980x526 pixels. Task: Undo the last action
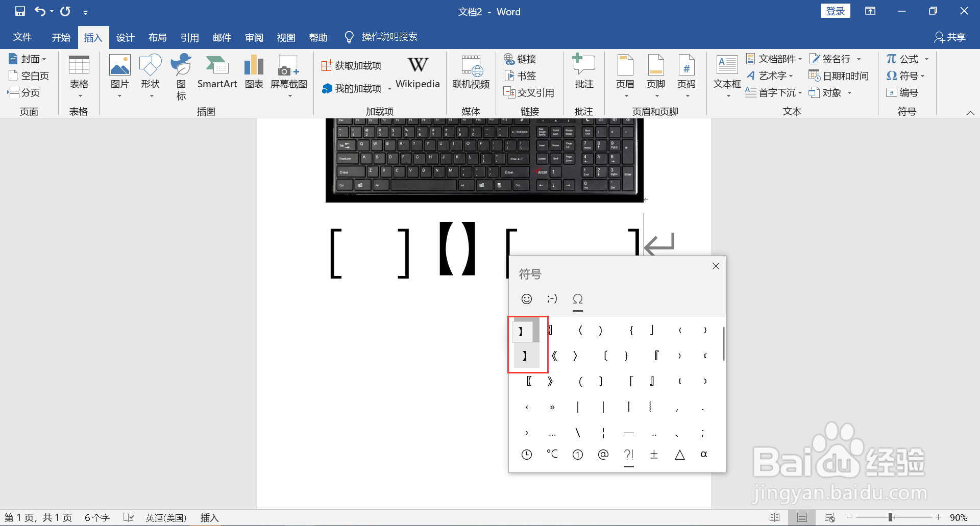click(x=40, y=11)
